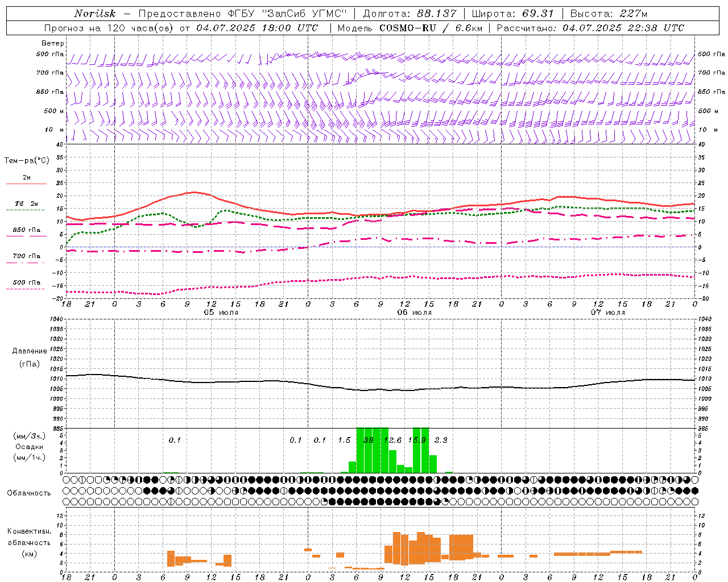Screen dimensions: 728x582
Task: Click the 06 июля date label
Action: tap(415, 313)
